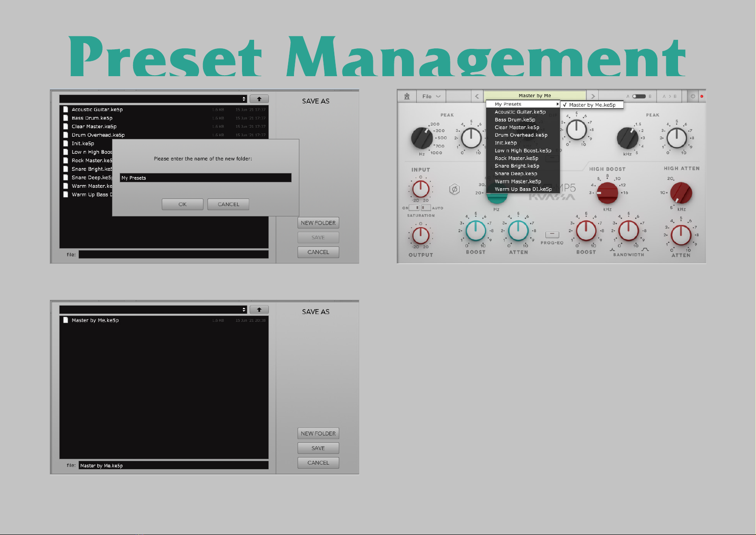Toggle the Saturation ON switch
The height and width of the screenshot is (535, 756).
[x=414, y=208]
